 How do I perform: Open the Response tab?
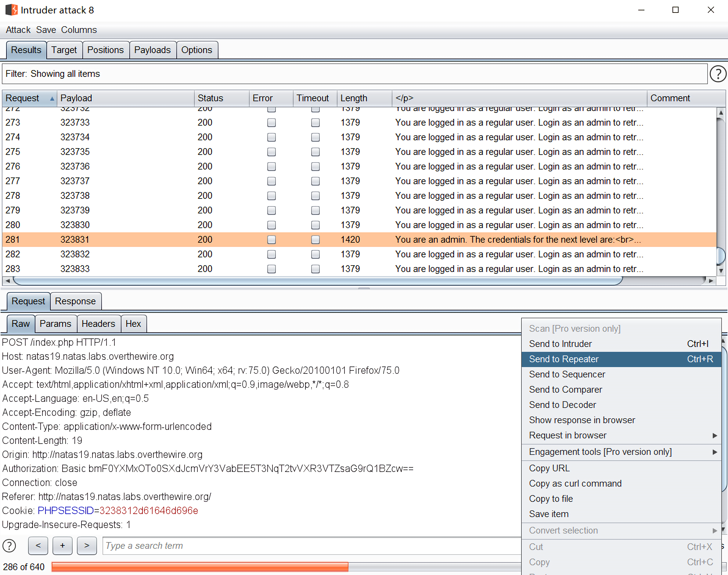tap(75, 301)
